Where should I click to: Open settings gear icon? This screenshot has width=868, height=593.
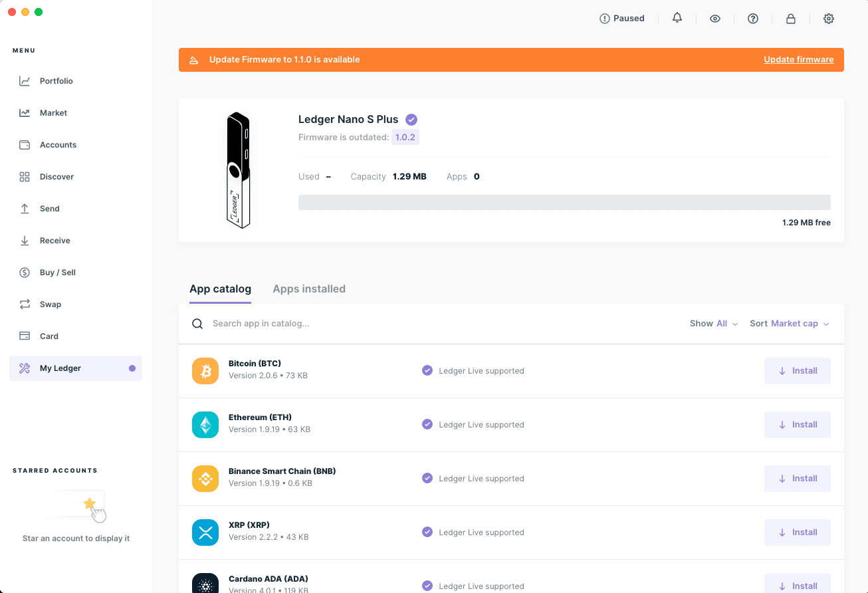(x=829, y=19)
